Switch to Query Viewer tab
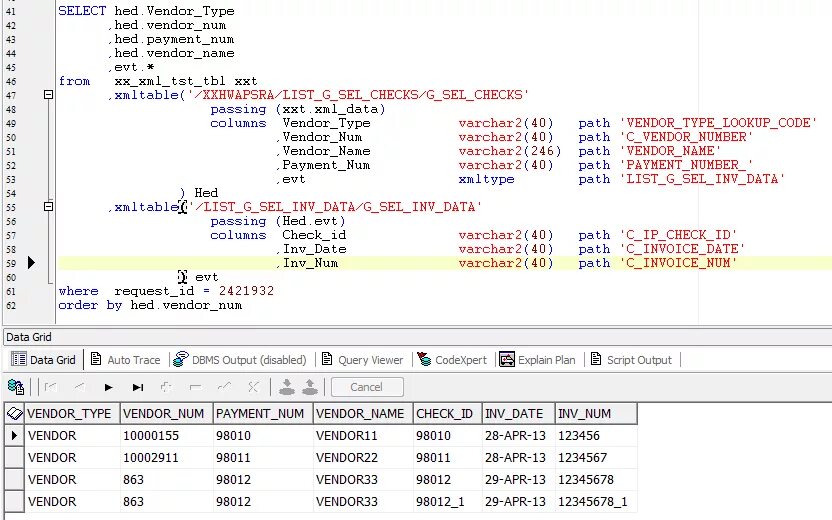Screen dimensions: 832x520 (x=362, y=360)
